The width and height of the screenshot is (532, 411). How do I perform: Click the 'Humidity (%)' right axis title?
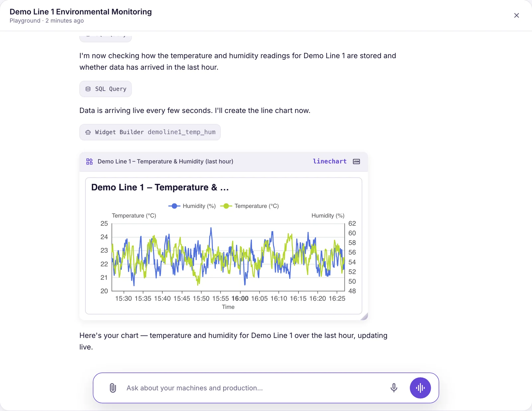pyautogui.click(x=328, y=216)
